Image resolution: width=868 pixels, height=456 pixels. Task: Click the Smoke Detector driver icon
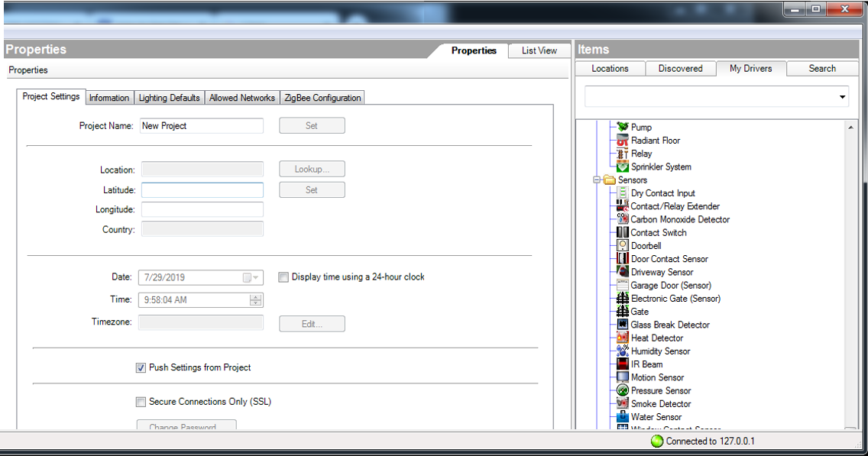pyautogui.click(x=623, y=404)
